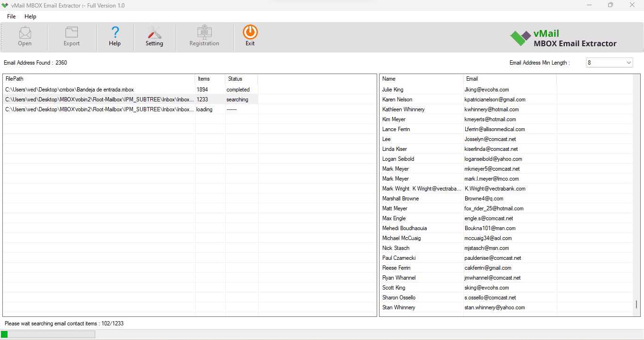Expand the Email Address Min Length dropdown

point(628,63)
